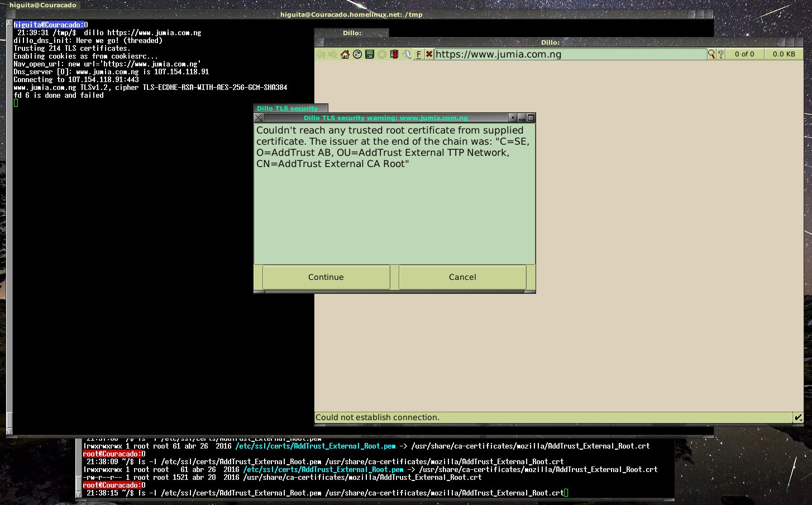Click the page size readout 0.0 KB
Image resolution: width=812 pixels, height=505 pixels.
pos(784,54)
